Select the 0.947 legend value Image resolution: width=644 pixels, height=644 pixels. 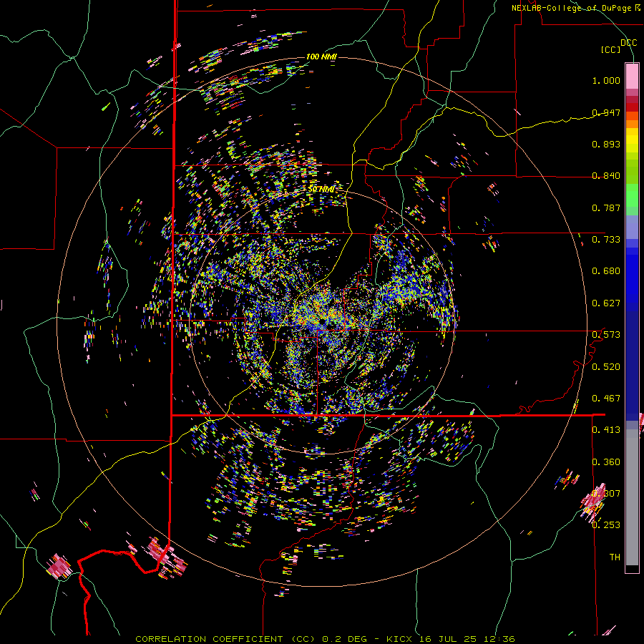point(606,112)
